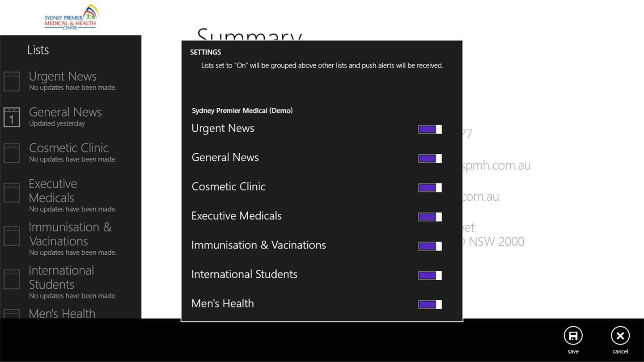Open the Men's Health list in sidebar
This screenshot has width=644, height=362.
(x=62, y=313)
